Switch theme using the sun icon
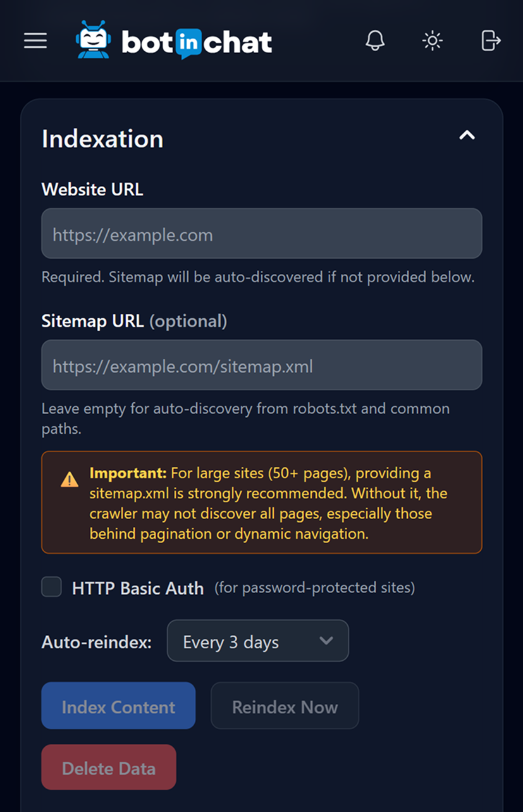This screenshot has height=812, width=523. (x=433, y=41)
